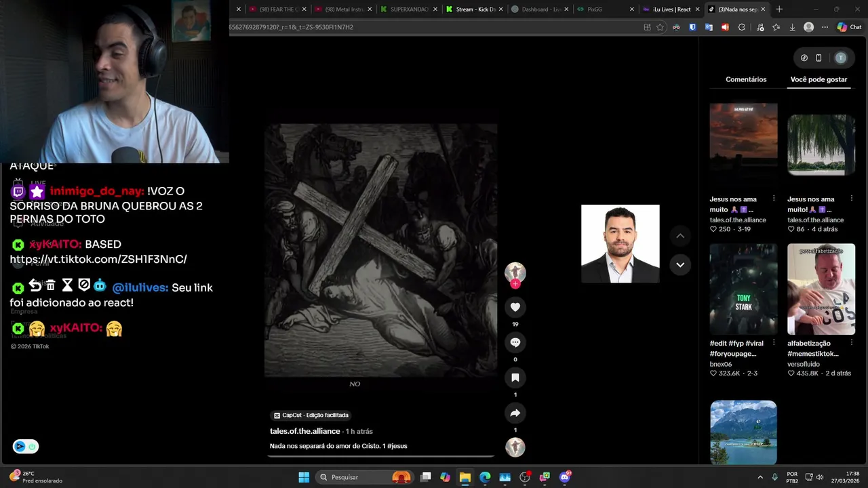This screenshot has width=868, height=488.
Task: Open the split screen icon in the address bar
Action: tap(647, 27)
